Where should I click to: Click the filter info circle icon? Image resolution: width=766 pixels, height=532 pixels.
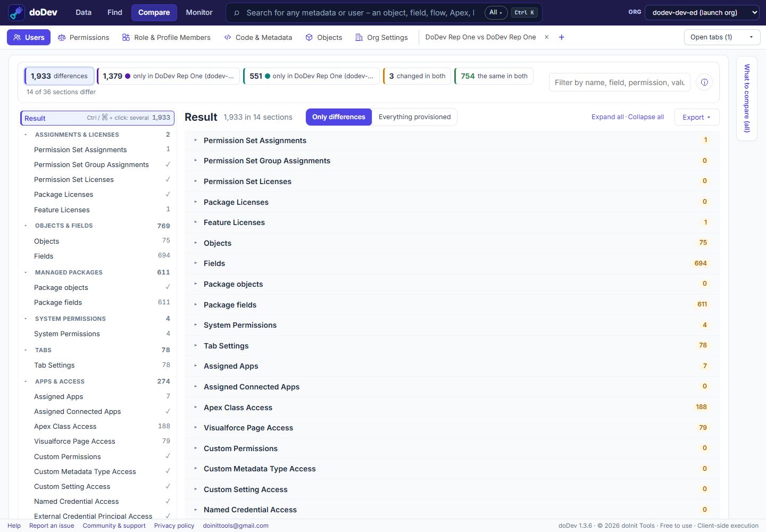(x=704, y=82)
